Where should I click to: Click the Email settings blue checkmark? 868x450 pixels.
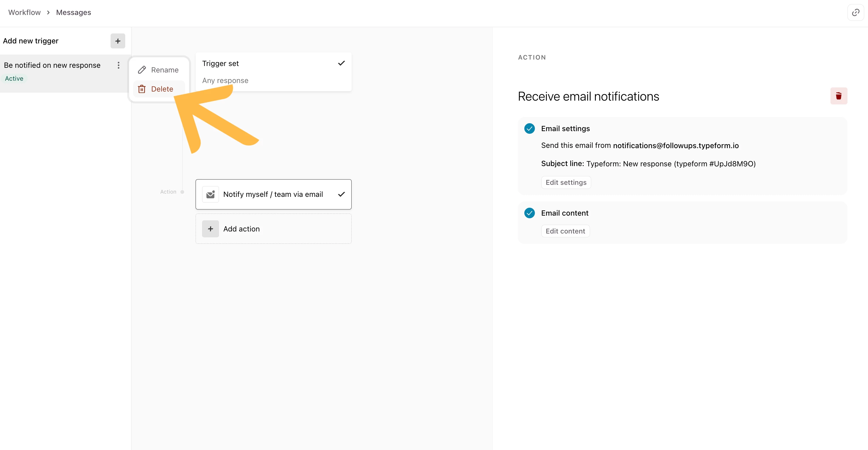[529, 128]
